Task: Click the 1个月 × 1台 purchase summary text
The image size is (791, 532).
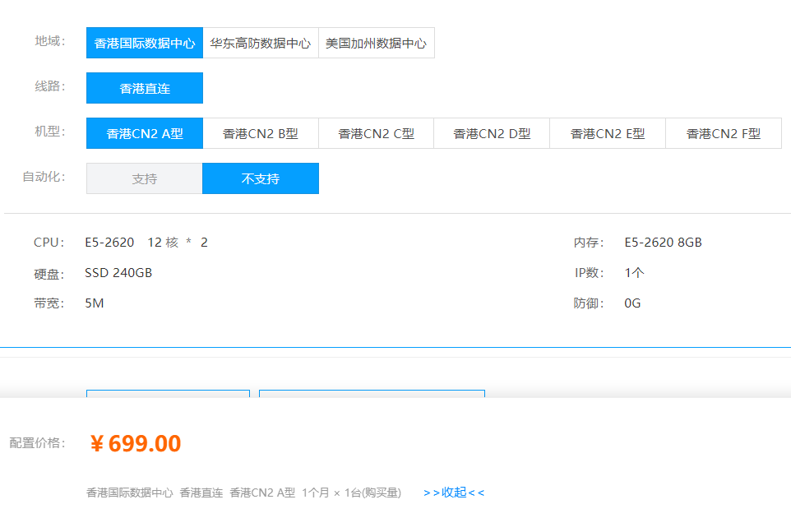Action: click(x=351, y=493)
